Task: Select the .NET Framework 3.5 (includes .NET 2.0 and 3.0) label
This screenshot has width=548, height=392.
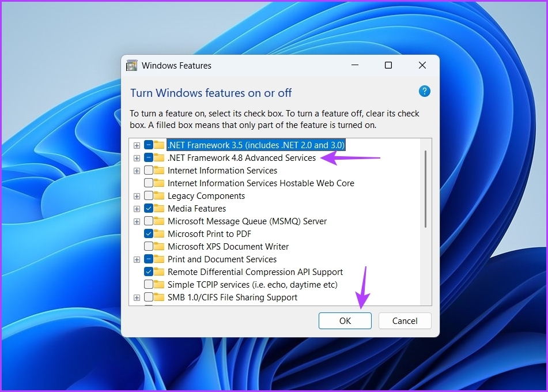Action: [x=256, y=145]
